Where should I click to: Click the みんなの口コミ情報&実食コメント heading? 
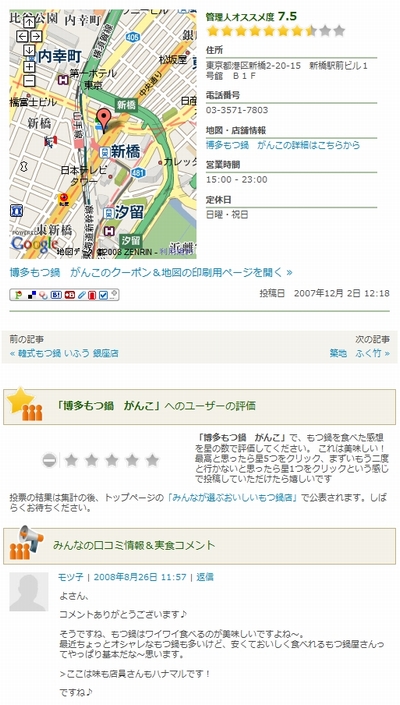coord(134,545)
